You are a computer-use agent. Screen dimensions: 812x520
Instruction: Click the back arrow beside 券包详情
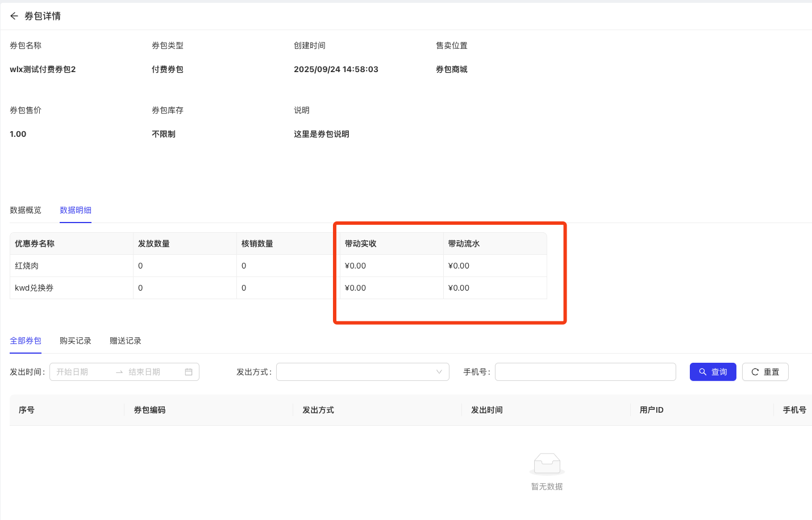pyautogui.click(x=14, y=16)
